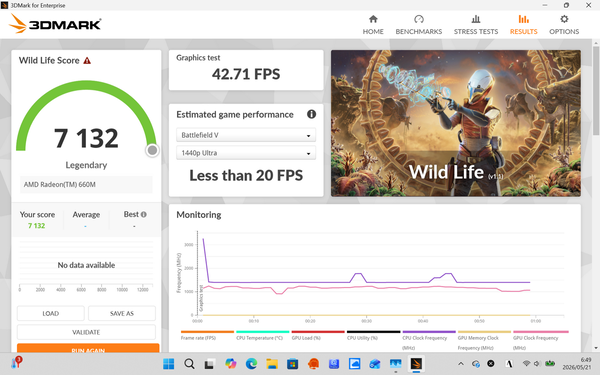Click the orange headset app taskbar icon
Viewport: 600px width, 375px height.
click(x=313, y=364)
